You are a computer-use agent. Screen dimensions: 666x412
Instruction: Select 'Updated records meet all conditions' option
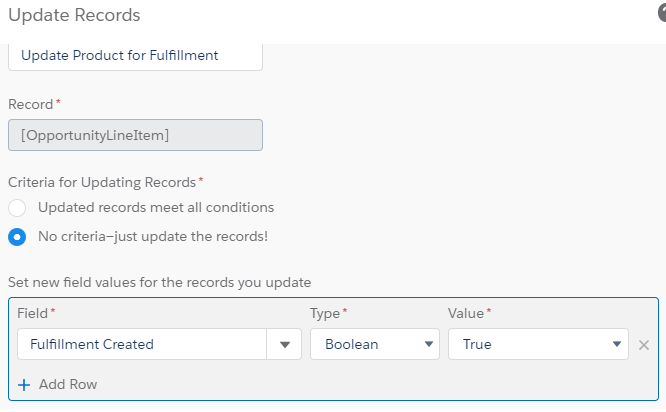tap(17, 208)
